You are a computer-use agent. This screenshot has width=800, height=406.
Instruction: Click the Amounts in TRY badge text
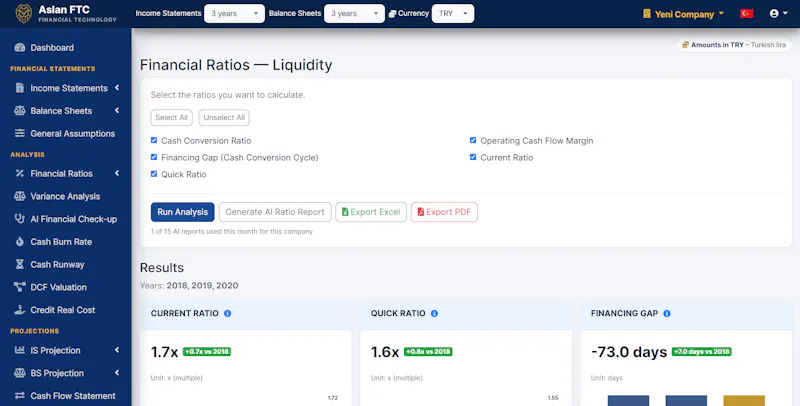coord(738,45)
